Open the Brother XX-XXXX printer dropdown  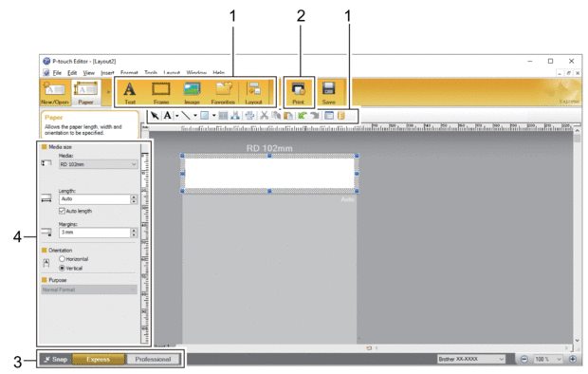[471, 360]
